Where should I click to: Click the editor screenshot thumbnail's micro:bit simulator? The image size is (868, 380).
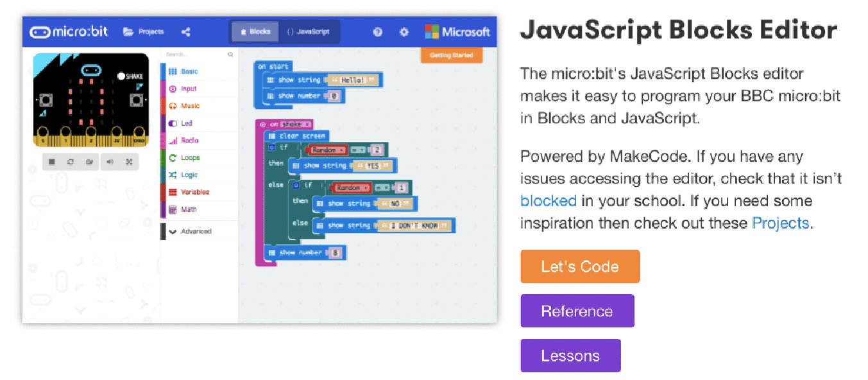pos(90,99)
